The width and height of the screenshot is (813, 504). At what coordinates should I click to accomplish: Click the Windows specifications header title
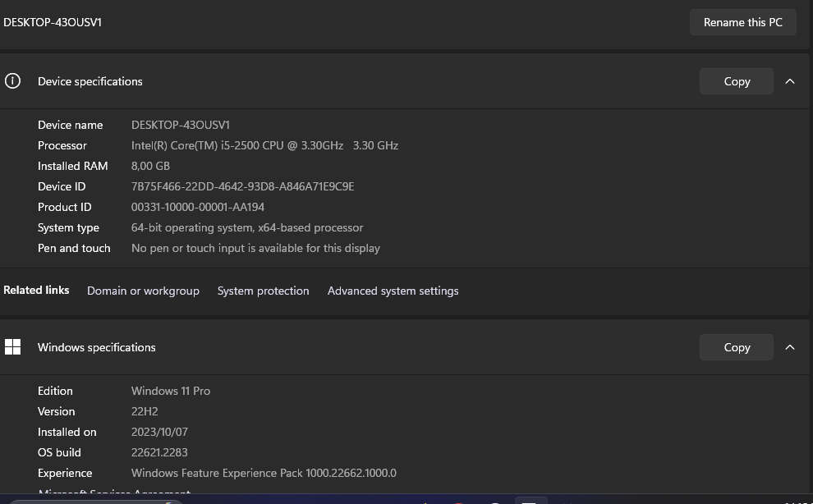click(97, 347)
